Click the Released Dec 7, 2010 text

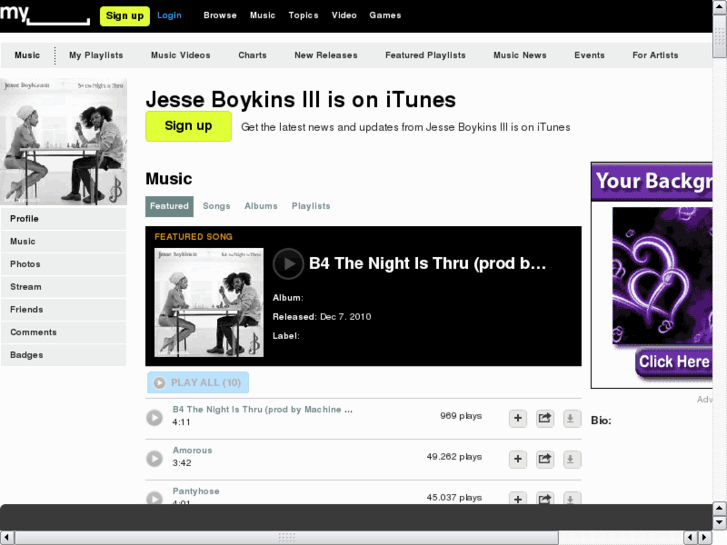click(x=322, y=317)
